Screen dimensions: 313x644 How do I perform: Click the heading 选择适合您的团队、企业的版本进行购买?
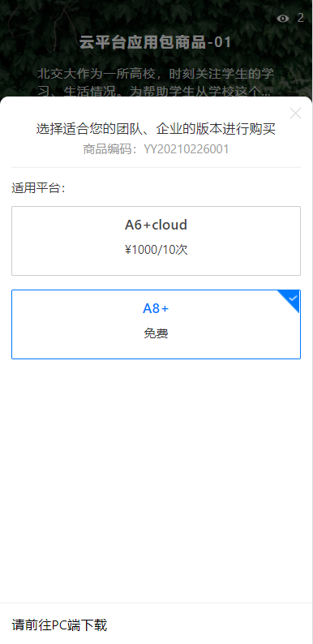(x=156, y=129)
